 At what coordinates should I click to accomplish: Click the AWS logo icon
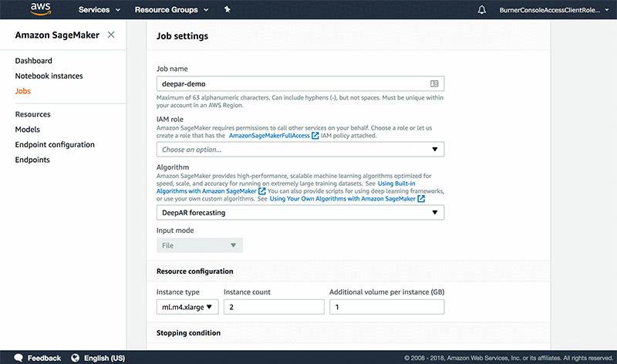pyautogui.click(x=41, y=9)
